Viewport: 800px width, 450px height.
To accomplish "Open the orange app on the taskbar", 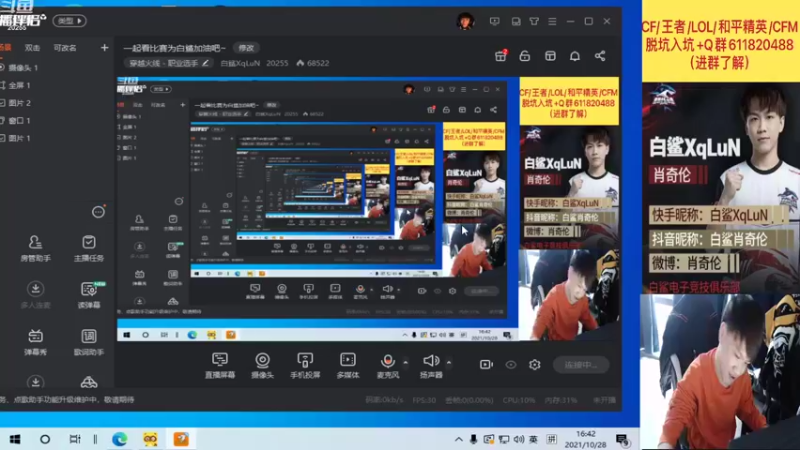I will 181,439.
